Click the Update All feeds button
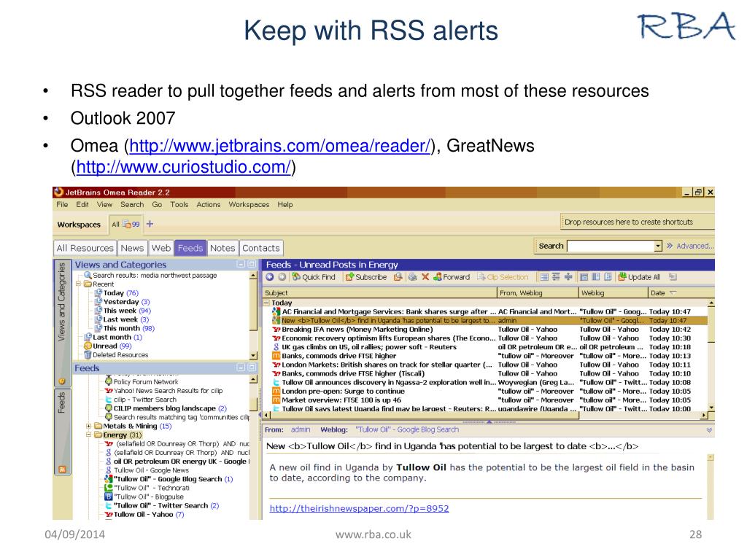Screen dimensions: 747x560 [639, 276]
